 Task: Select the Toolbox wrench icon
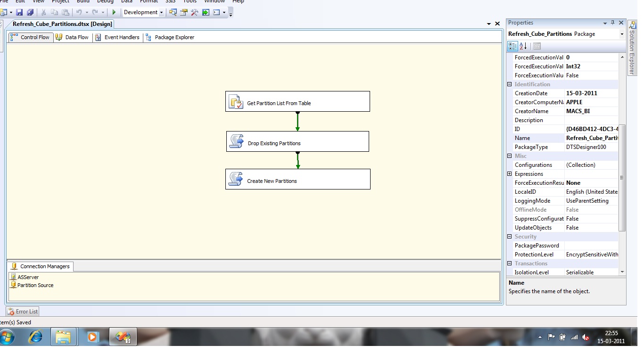tap(194, 12)
